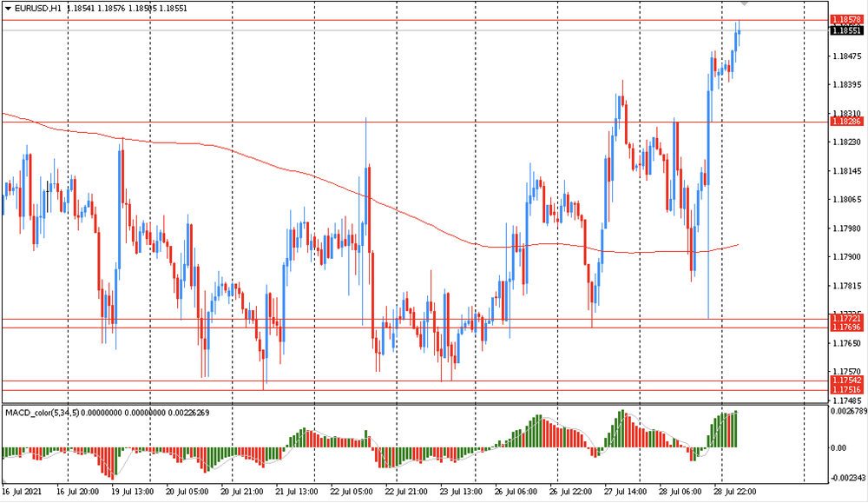Click the 19 Jul 13:00 time label
Screen dimensions: 868x503
[132, 492]
